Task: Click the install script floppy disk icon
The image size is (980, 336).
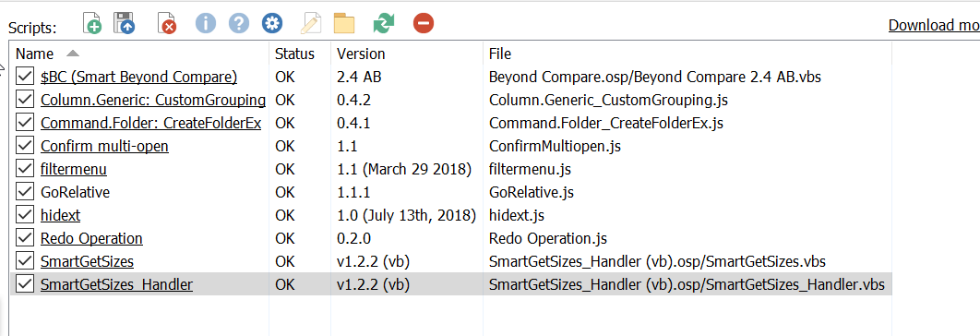Action: click(124, 23)
